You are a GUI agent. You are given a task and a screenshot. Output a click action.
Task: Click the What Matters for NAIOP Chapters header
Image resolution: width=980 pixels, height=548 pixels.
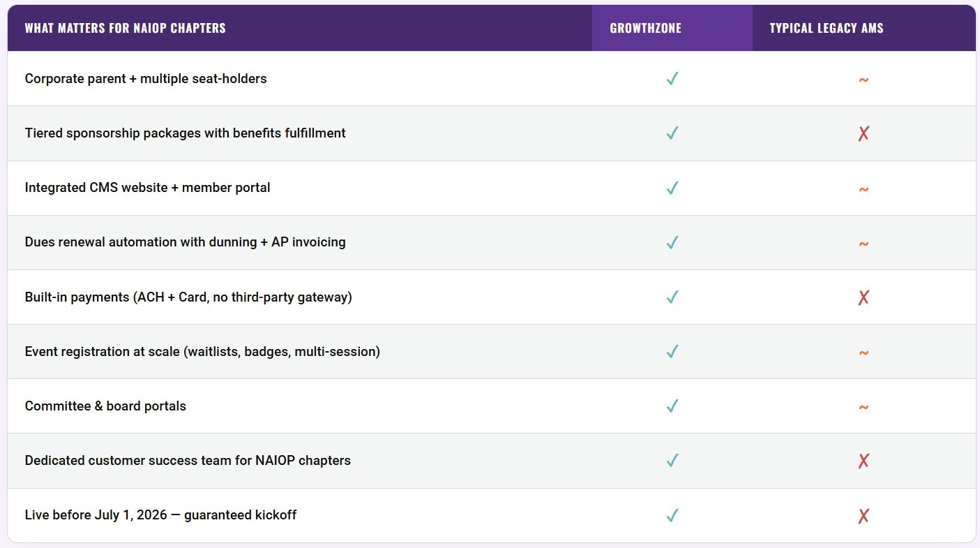[125, 29]
